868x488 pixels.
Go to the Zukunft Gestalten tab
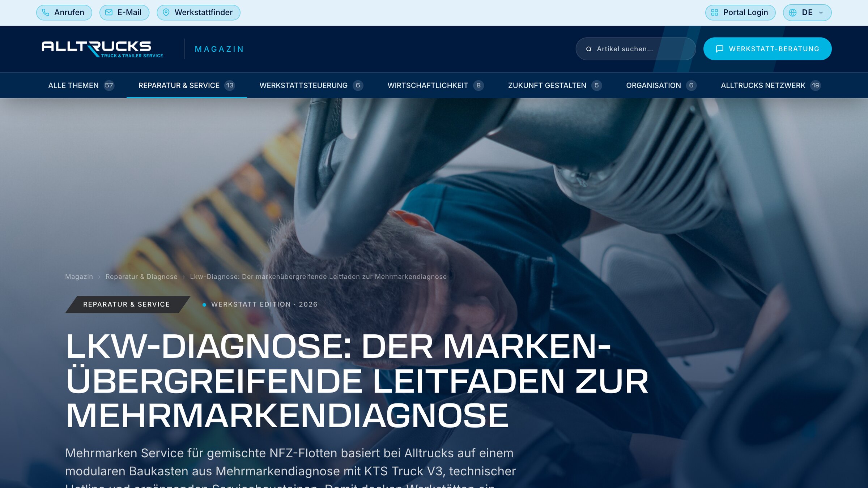(x=555, y=85)
